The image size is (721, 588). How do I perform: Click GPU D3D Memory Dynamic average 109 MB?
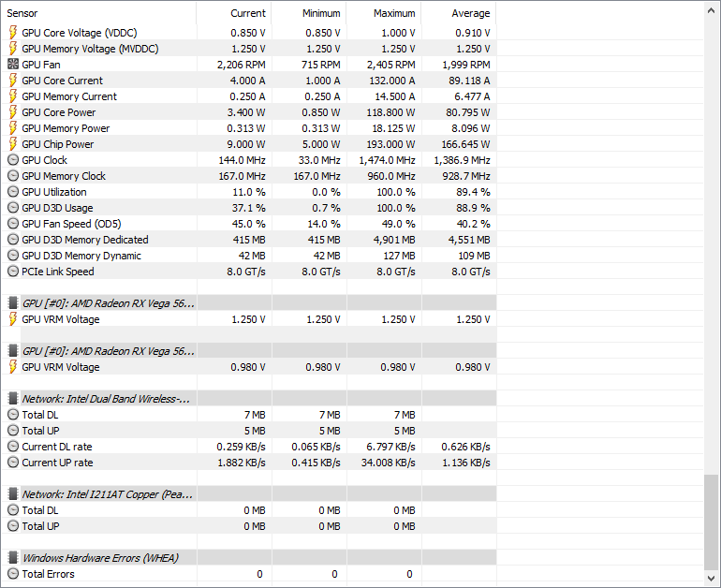(474, 256)
